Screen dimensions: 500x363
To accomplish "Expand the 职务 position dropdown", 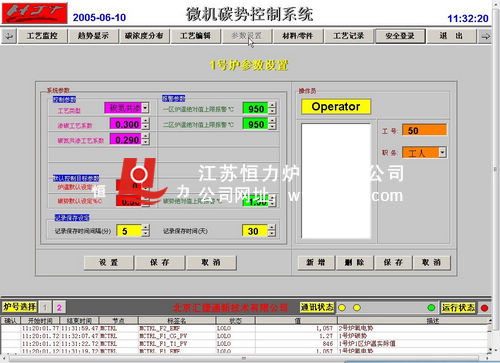I will click(442, 152).
